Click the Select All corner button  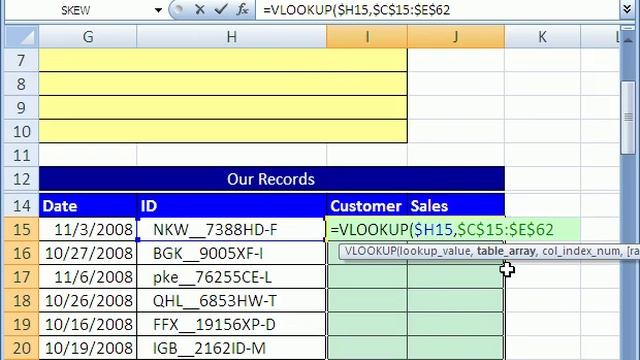[x=22, y=37]
